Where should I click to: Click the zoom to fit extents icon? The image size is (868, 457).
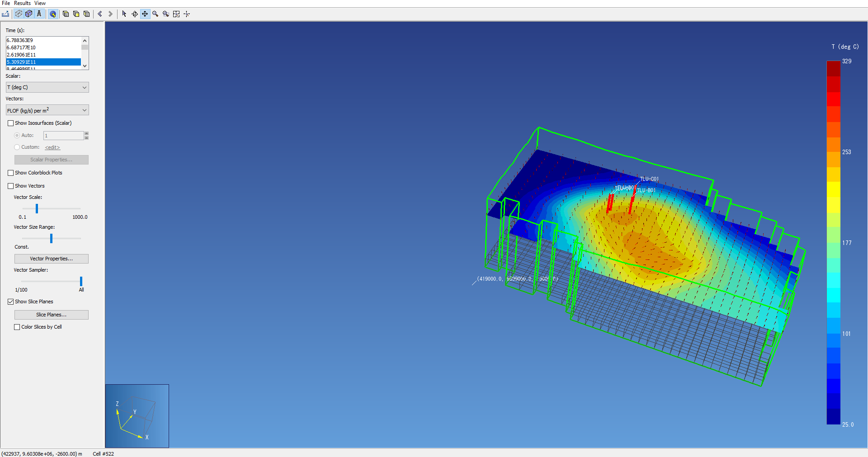click(176, 14)
